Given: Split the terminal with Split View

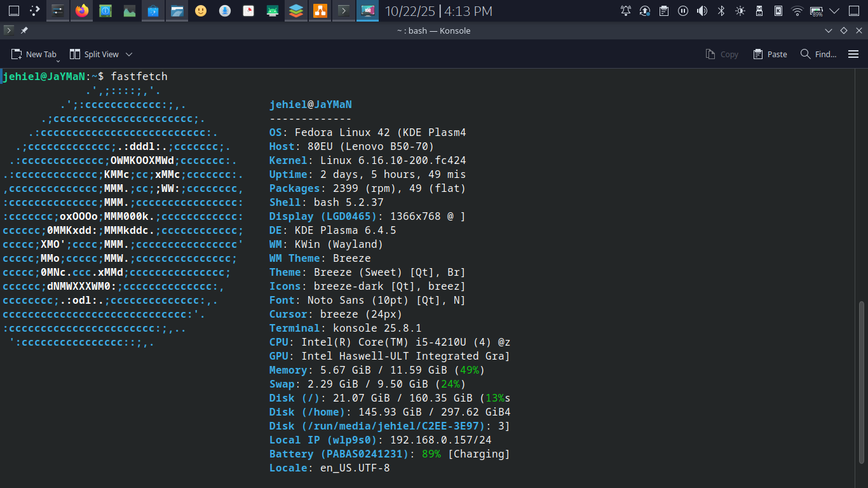Looking at the screenshot, I should pyautogui.click(x=94, y=55).
